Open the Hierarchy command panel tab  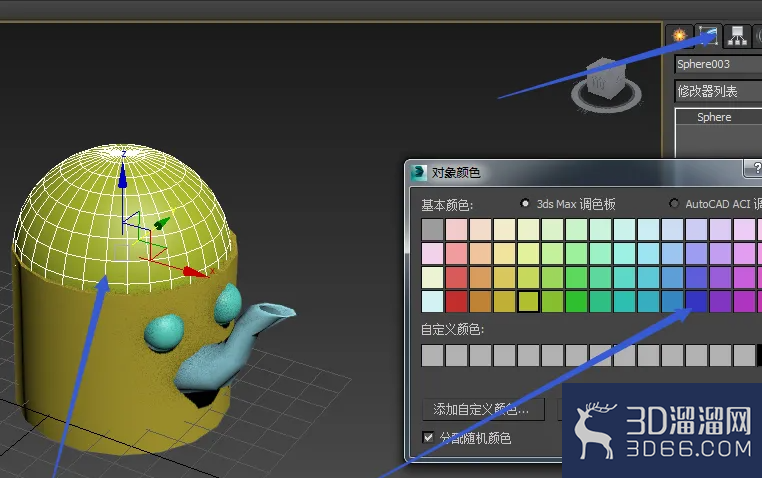click(x=737, y=35)
